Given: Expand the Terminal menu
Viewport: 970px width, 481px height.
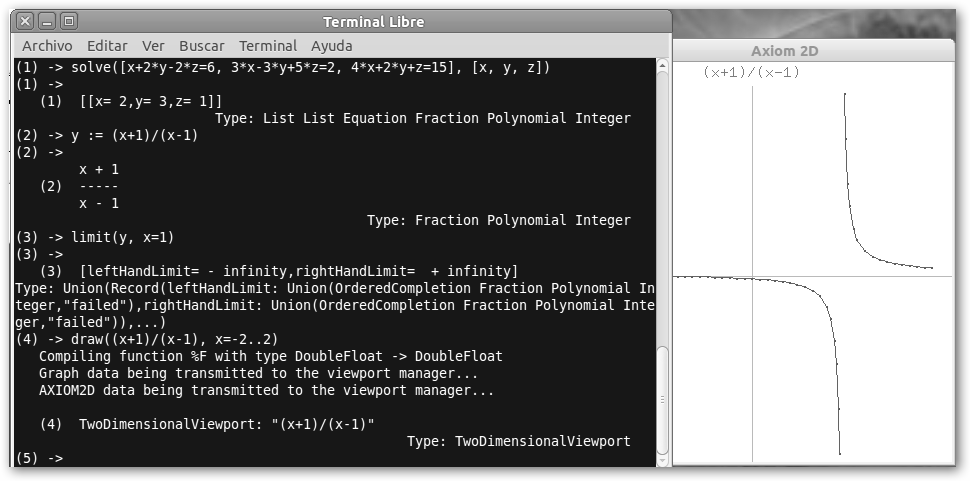Looking at the screenshot, I should pos(268,46).
